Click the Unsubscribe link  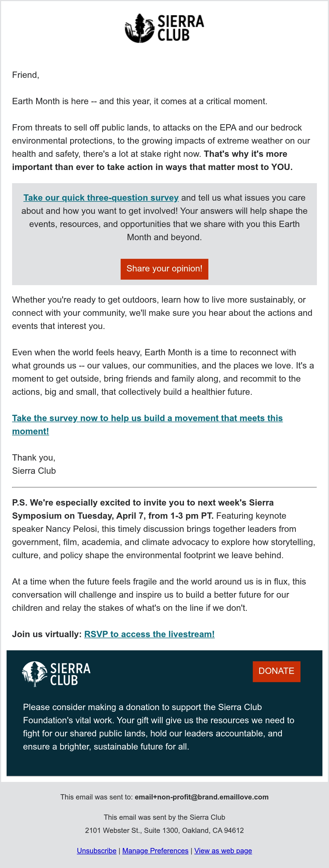tap(97, 851)
